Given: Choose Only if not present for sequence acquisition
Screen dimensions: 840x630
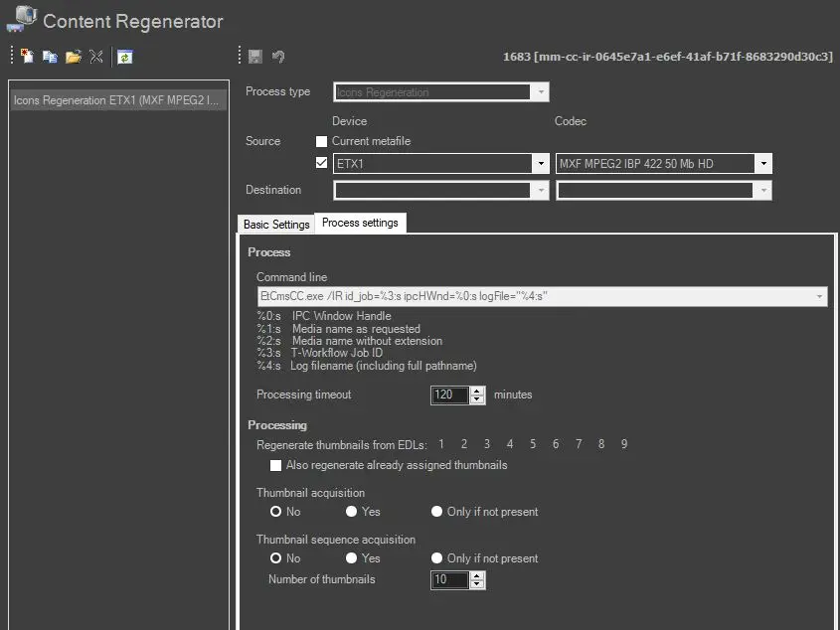Looking at the screenshot, I should (x=437, y=558).
